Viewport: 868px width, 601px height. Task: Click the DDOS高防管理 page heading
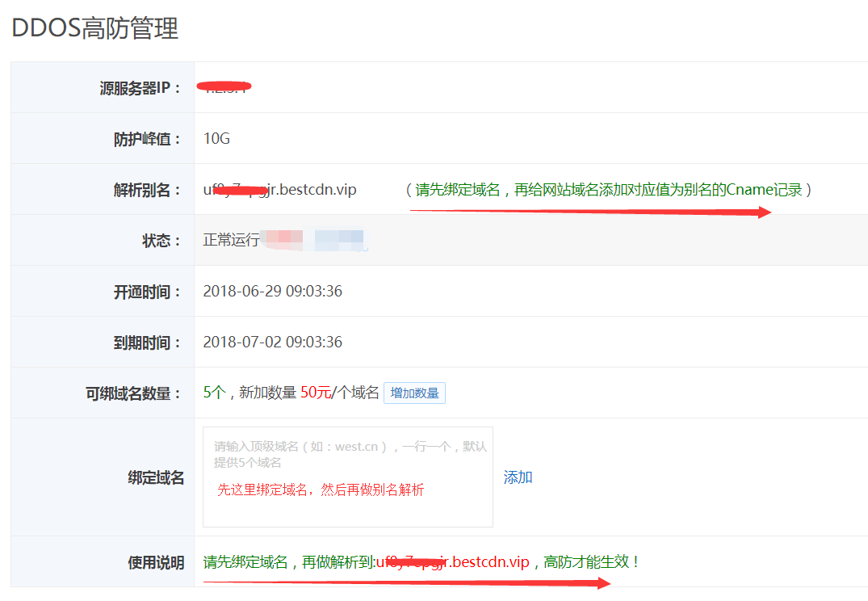coord(94,28)
